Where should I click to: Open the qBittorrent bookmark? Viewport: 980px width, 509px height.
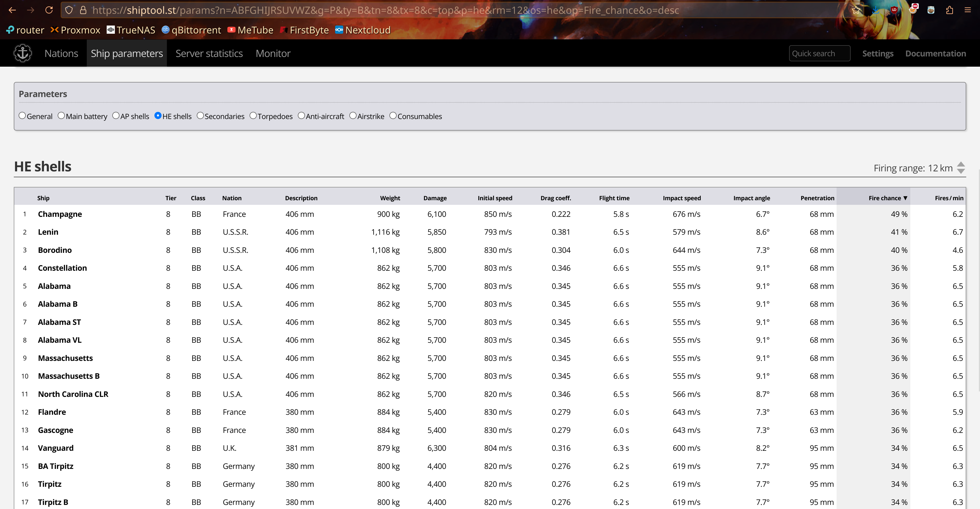[x=191, y=30]
